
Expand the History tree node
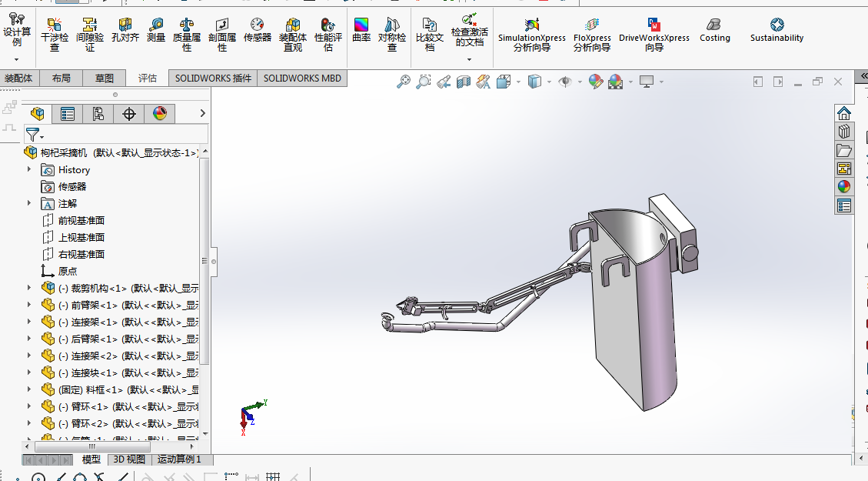pos(29,169)
